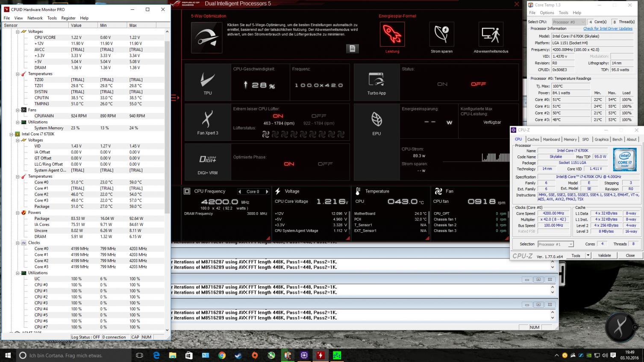The height and width of the screenshot is (362, 644).
Task: Open the Register menu in HWMonitor
Action: [68, 18]
